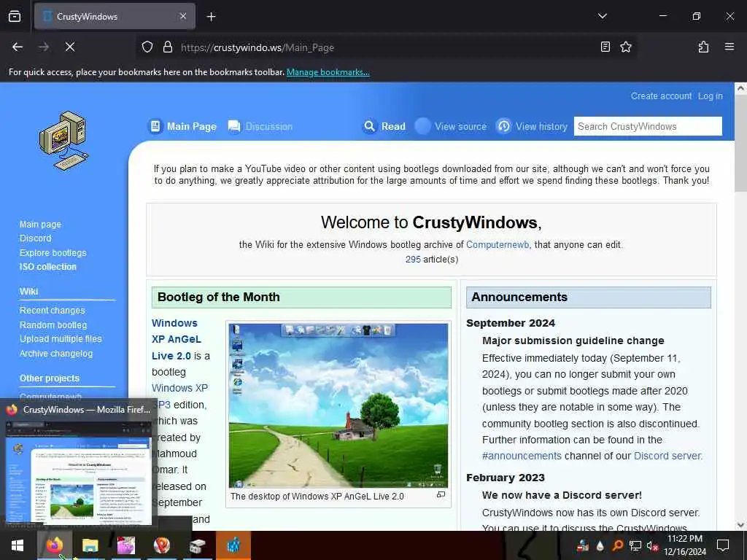Image resolution: width=747 pixels, height=560 pixels.
Task: Open the red swirl app taskbar icon
Action: 161,545
